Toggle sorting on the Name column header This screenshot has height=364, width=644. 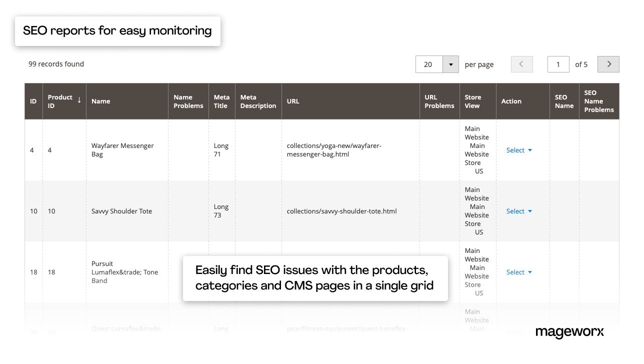pos(101,101)
